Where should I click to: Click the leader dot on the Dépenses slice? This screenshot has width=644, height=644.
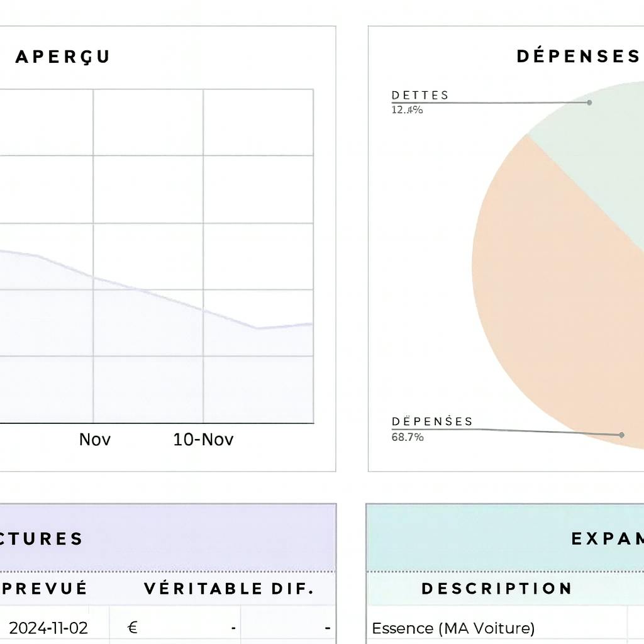pos(621,435)
